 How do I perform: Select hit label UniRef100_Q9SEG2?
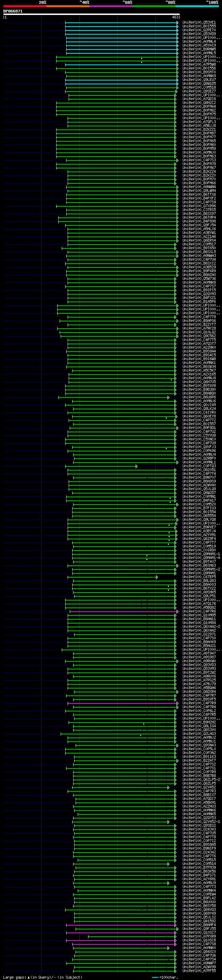tap(199, 826)
